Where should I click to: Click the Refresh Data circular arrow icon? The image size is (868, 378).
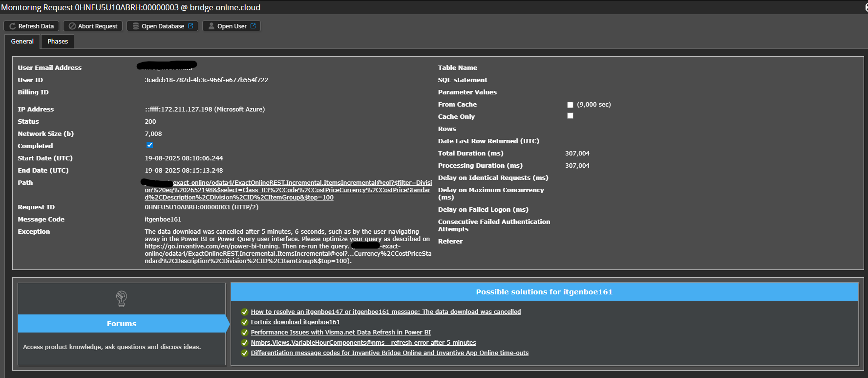(x=13, y=26)
